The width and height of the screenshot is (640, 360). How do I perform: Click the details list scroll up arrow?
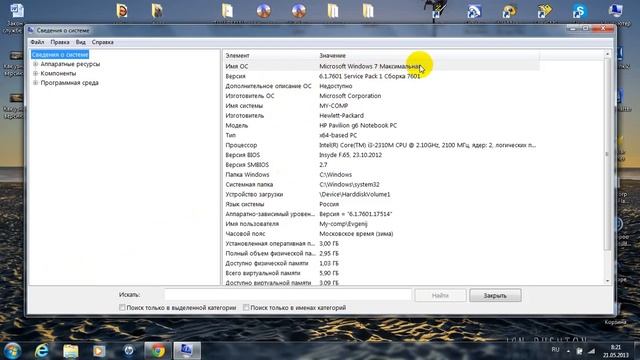(607, 54)
